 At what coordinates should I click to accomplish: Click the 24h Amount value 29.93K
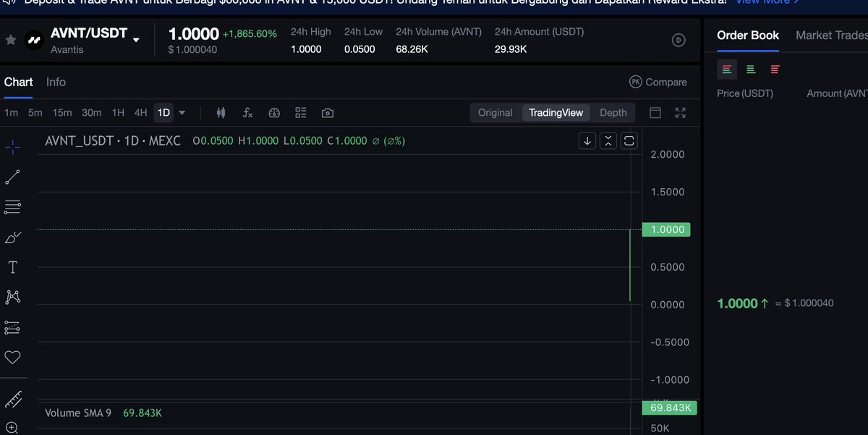click(511, 49)
